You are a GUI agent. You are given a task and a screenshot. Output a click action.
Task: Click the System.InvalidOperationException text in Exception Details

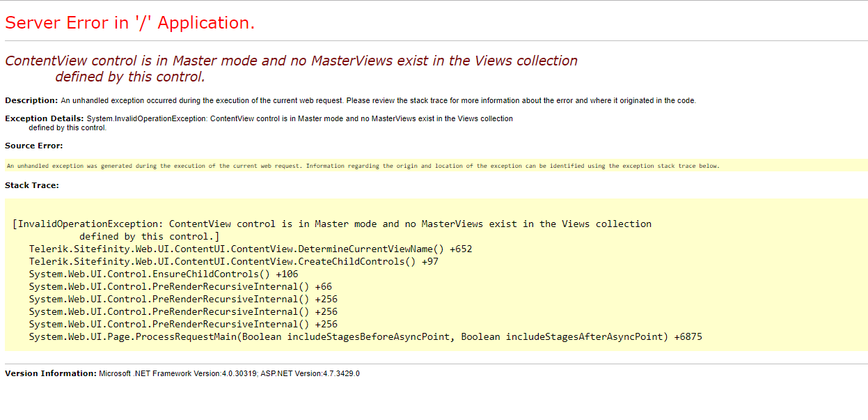146,118
